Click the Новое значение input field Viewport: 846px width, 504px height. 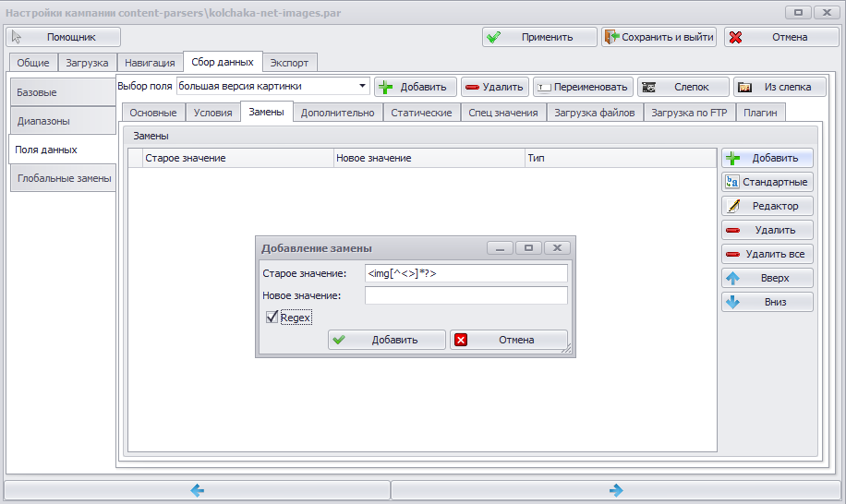pos(466,295)
